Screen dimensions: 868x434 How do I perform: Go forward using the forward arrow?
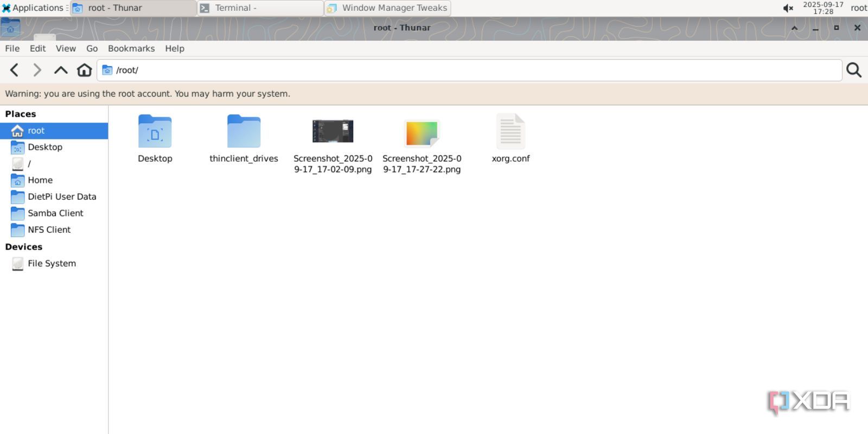pyautogui.click(x=37, y=70)
